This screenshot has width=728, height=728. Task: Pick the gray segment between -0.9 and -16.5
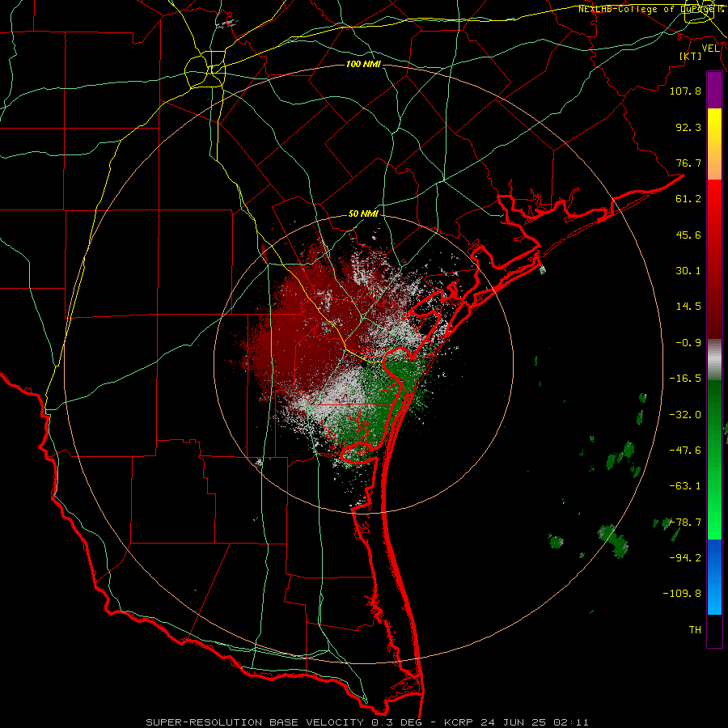click(714, 360)
